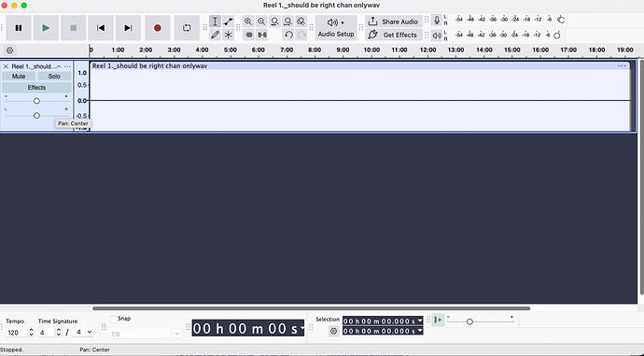The height and width of the screenshot is (356, 644).
Task: Click the track gain slider knob
Action: (x=36, y=101)
